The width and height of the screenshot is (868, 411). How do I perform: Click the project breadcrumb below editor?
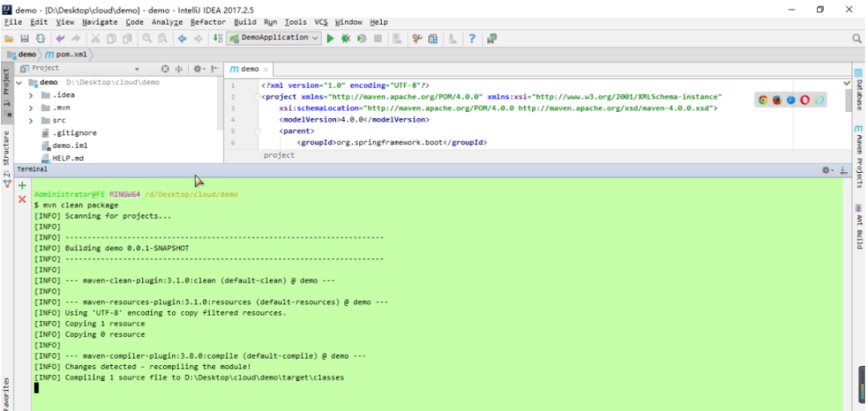click(279, 156)
